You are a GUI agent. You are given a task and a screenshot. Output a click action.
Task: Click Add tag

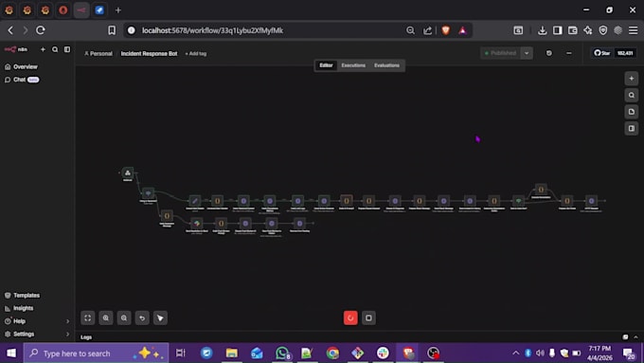(x=195, y=53)
